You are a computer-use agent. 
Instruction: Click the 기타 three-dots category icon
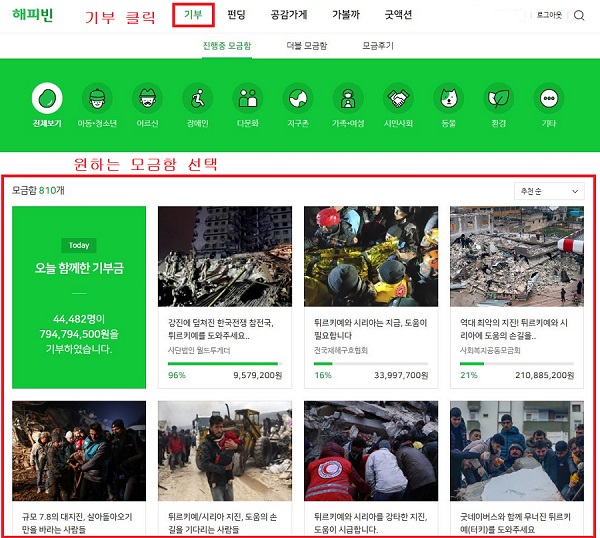point(549,98)
